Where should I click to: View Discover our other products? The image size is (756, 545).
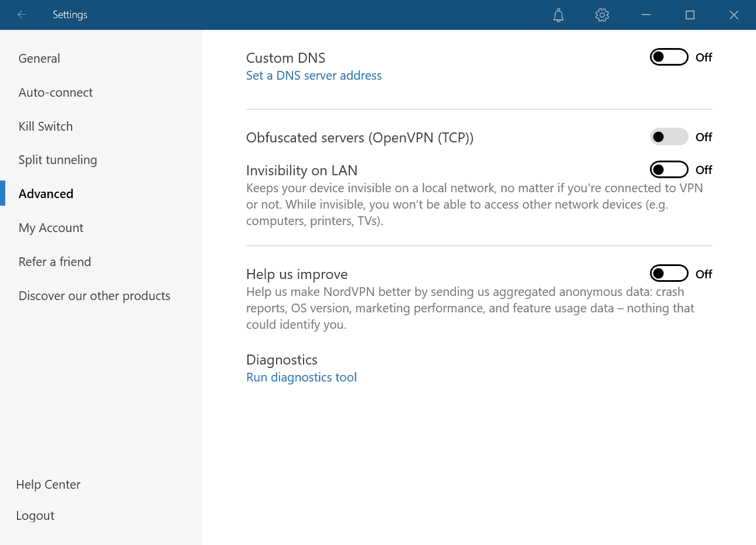click(x=94, y=295)
